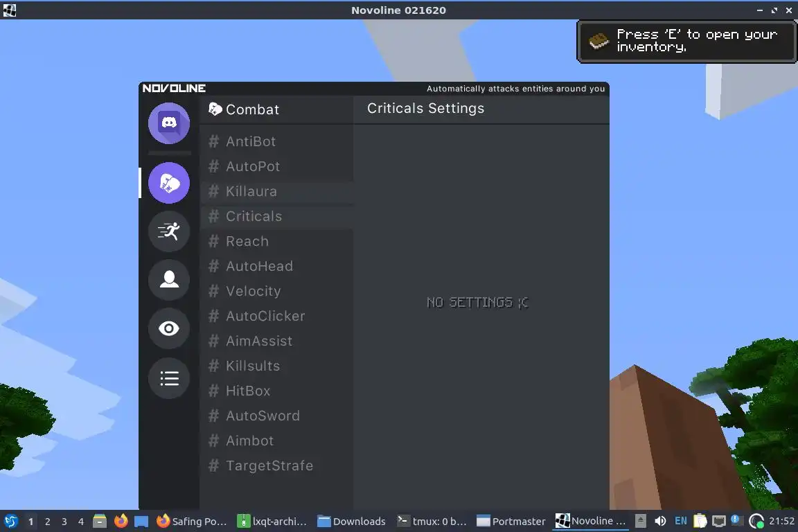
Task: Click the network connection tray icon
Action: tap(718, 521)
